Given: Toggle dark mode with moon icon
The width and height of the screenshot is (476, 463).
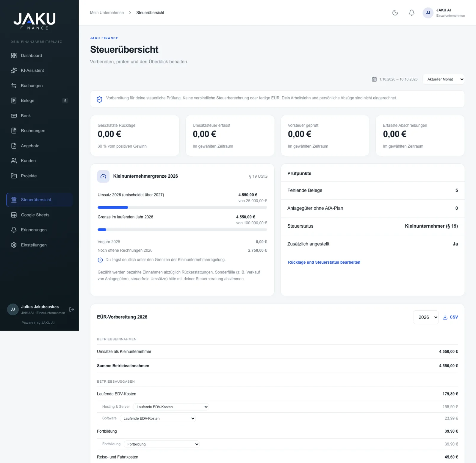Looking at the screenshot, I should [395, 12].
